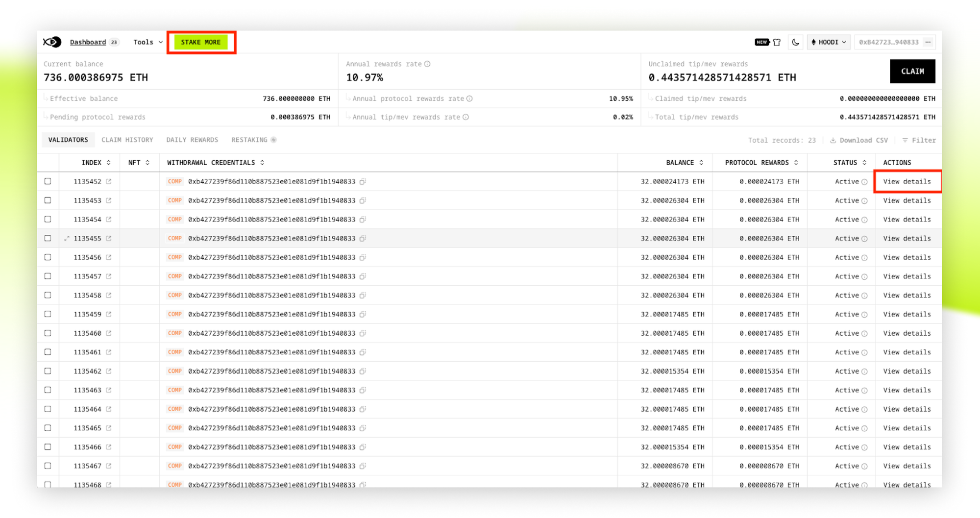Click info icon beside Annual rewards rate
The height and width of the screenshot is (518, 980).
(427, 64)
